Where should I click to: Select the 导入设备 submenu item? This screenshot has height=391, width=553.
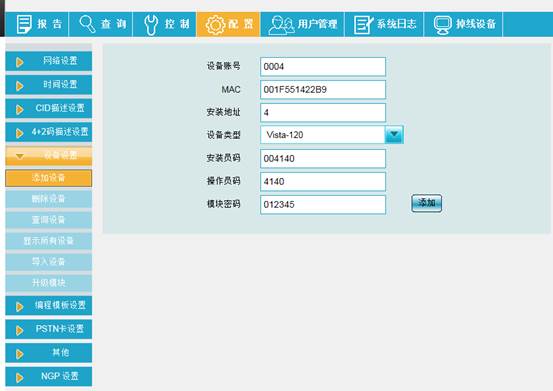(49, 262)
